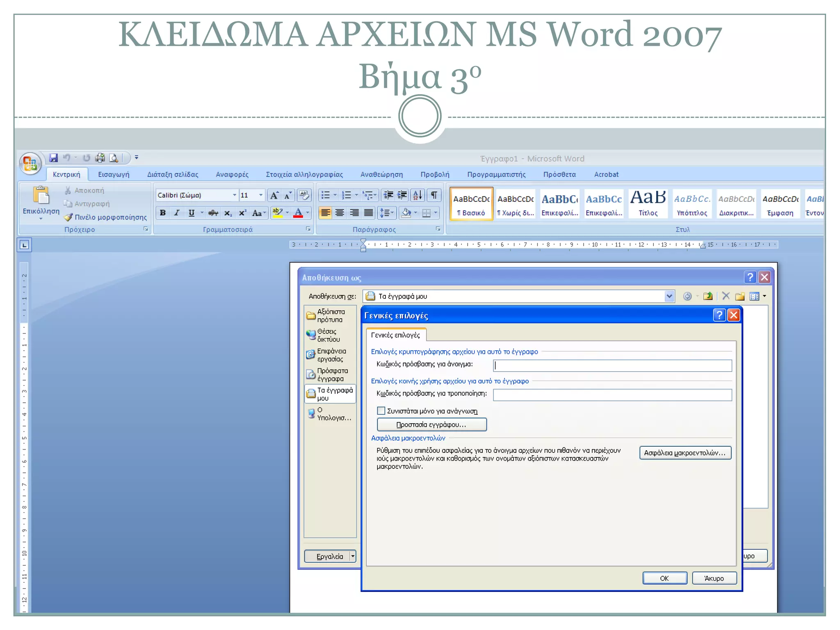Viewport: 840px width, 630px height.
Task: Toggle Italic formatting
Action: tap(177, 213)
